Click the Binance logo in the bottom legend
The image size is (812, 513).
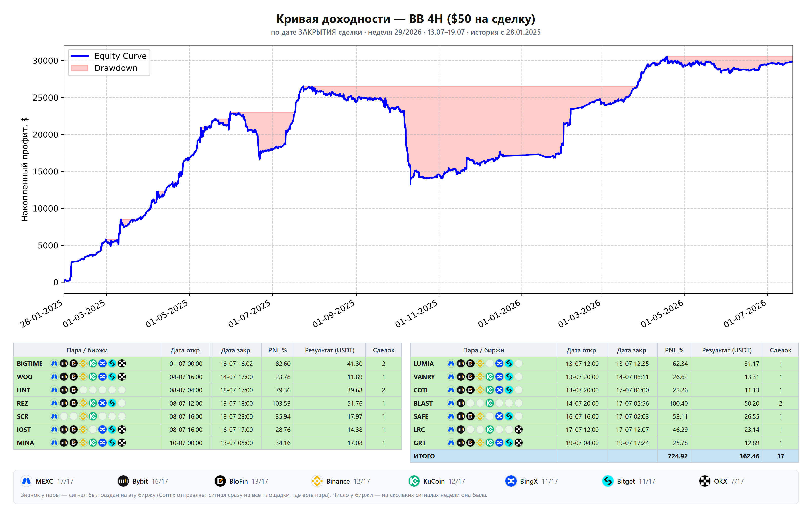click(x=317, y=481)
